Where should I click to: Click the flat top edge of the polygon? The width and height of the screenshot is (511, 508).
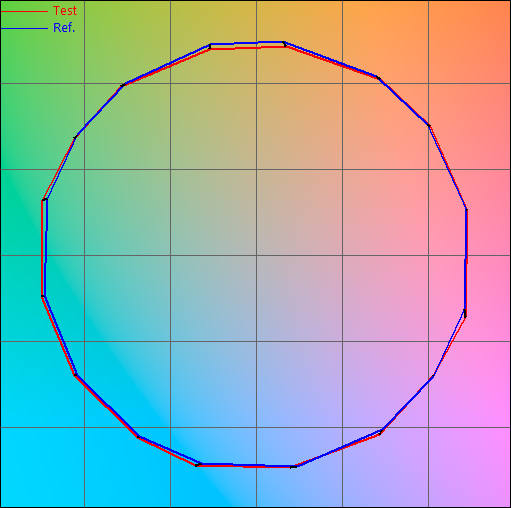pos(247,45)
